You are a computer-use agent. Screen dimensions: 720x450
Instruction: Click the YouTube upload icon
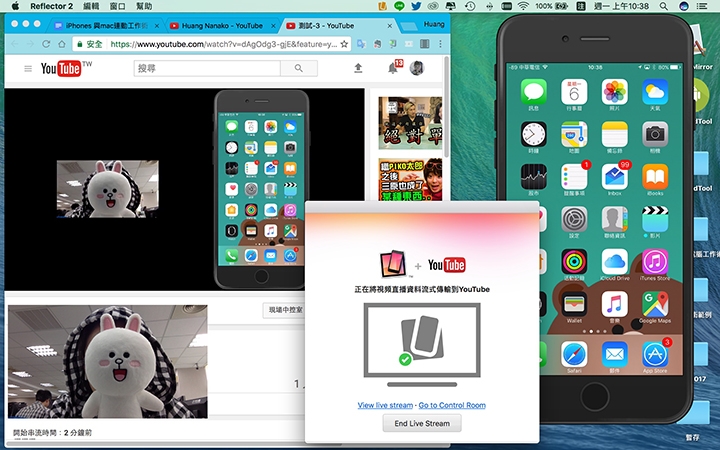[358, 68]
